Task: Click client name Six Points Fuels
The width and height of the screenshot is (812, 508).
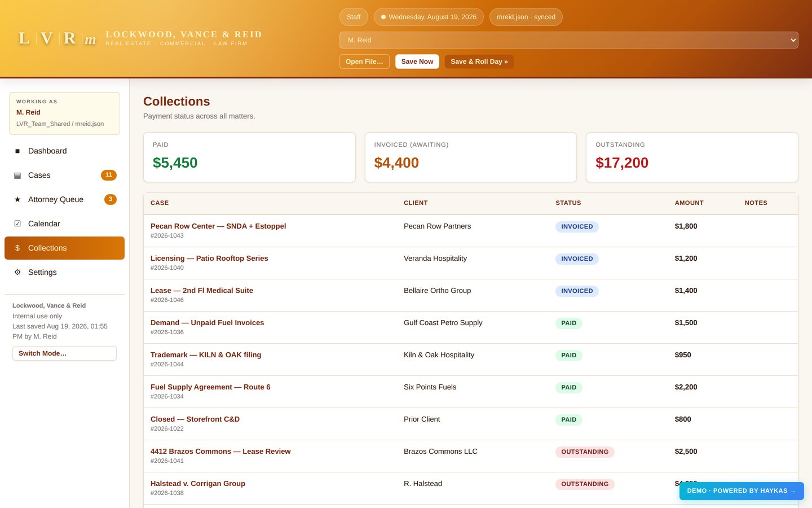Action: (430, 387)
